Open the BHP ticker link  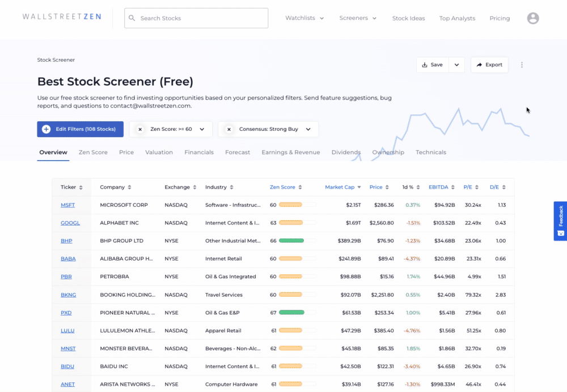[66, 241]
